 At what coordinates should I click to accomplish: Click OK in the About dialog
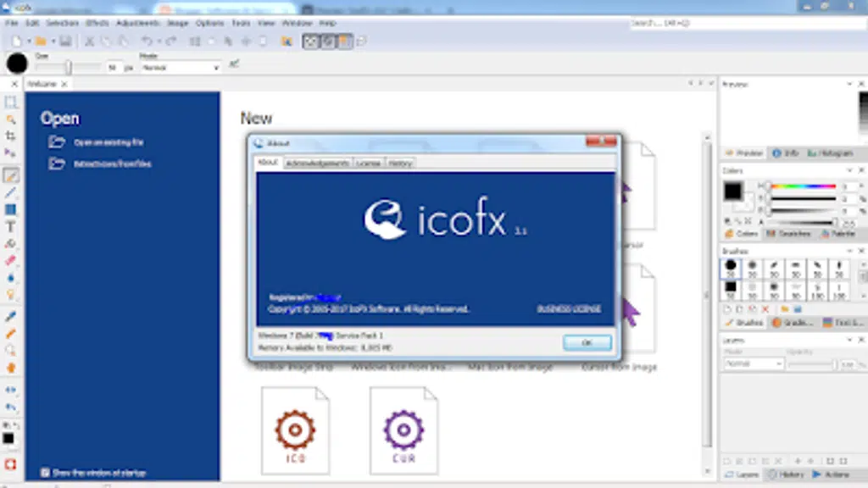tap(587, 342)
